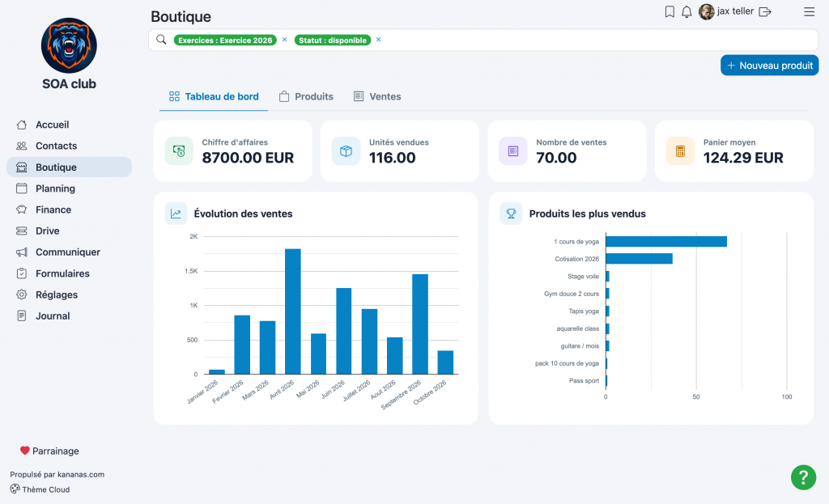Click the Thème Cloud selector
This screenshot has width=829, height=504.
point(40,489)
